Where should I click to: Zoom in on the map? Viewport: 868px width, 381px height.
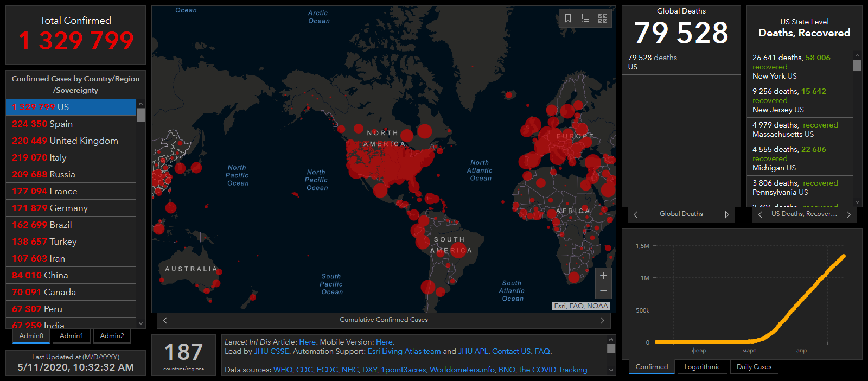(603, 276)
